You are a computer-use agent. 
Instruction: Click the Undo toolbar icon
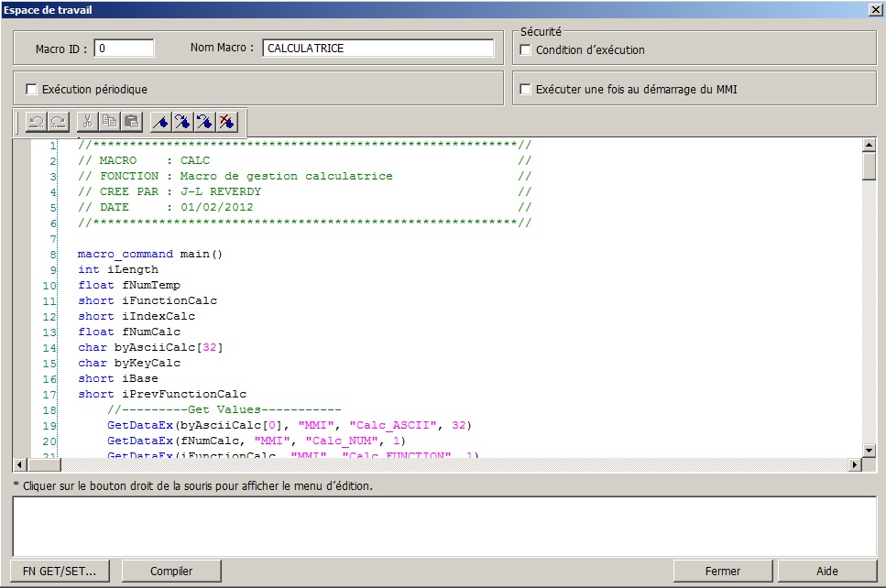[x=36, y=121]
